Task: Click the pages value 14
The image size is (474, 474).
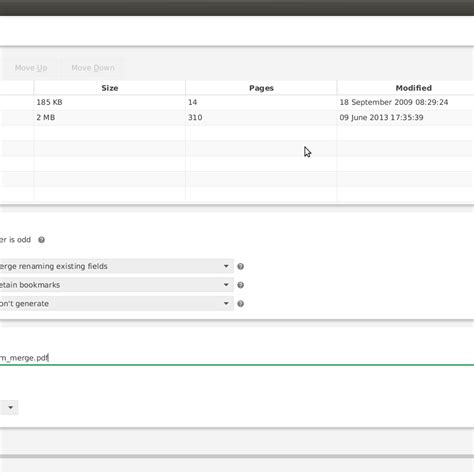Action: (x=192, y=102)
